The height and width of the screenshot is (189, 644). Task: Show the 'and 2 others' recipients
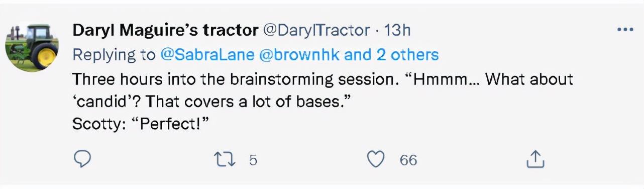click(x=391, y=55)
